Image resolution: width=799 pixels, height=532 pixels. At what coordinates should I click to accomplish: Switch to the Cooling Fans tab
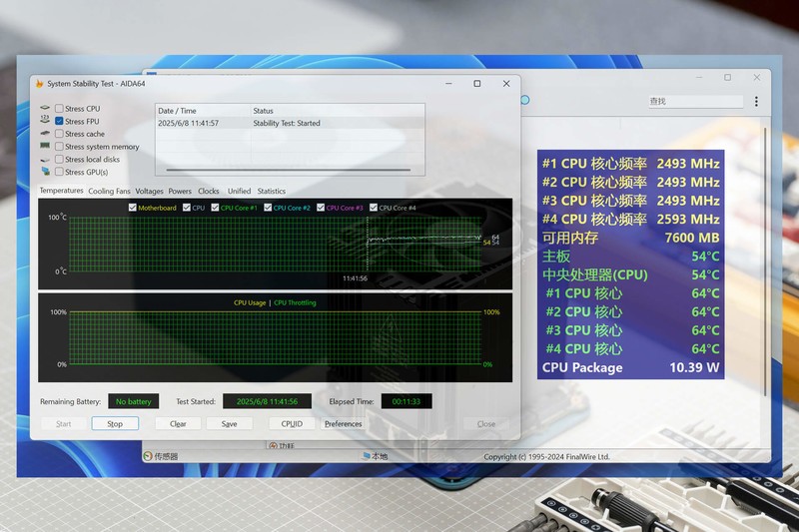[x=109, y=191]
